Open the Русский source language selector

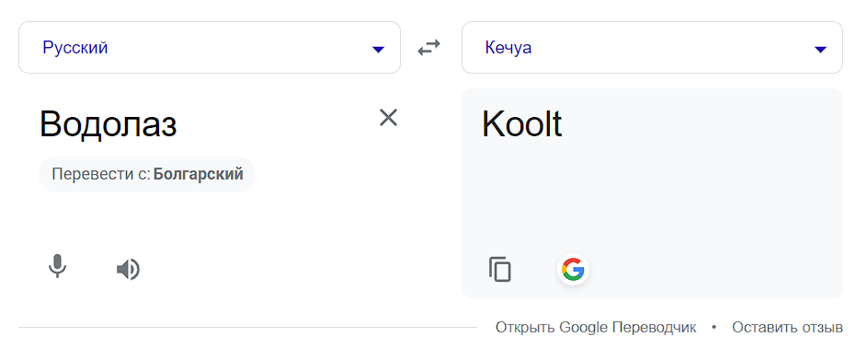210,48
